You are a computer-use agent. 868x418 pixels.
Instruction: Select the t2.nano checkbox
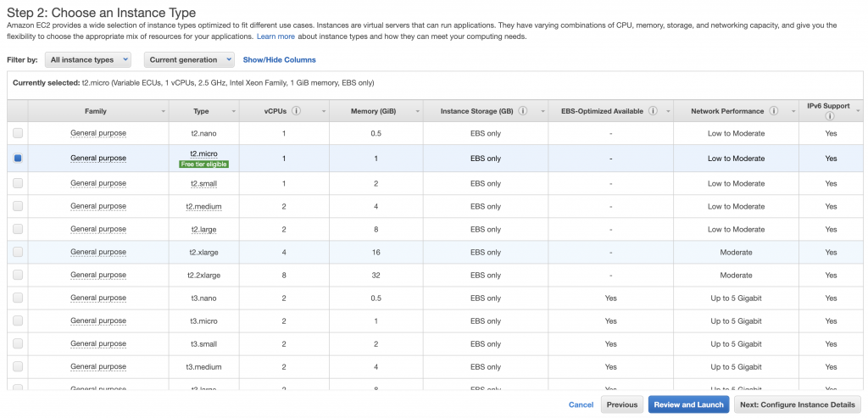pos(18,133)
